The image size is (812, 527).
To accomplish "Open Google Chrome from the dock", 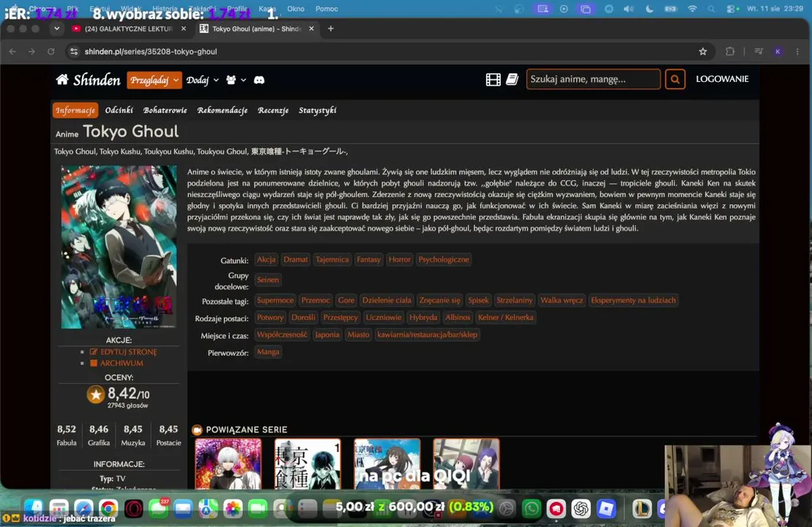I will coord(108,509).
